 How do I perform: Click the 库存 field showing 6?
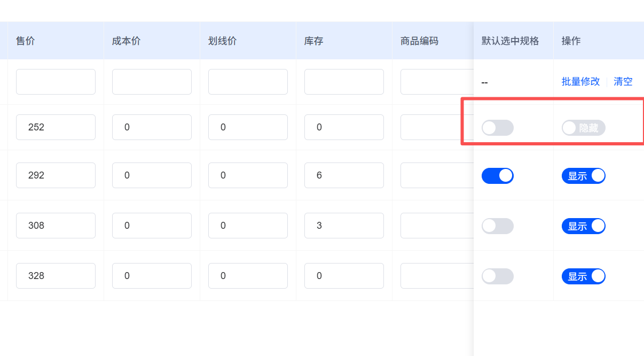tap(344, 175)
